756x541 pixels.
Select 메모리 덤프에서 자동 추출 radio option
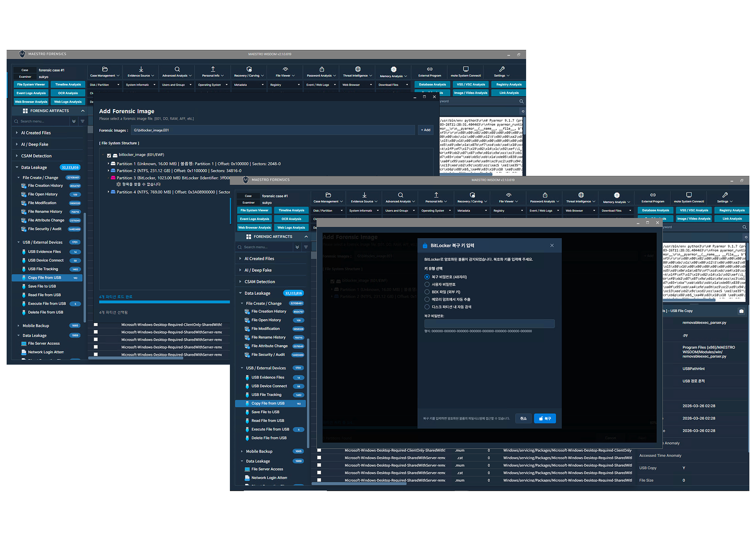click(x=427, y=299)
